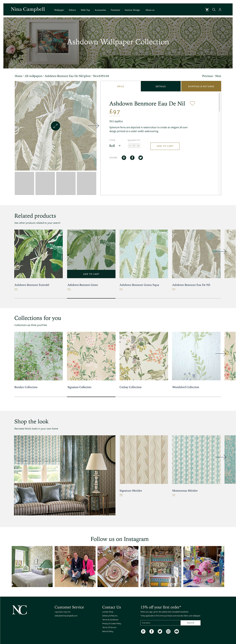The width and height of the screenshot is (236, 644).
Task: Open Privacy & Cookie Policy footer link
Action: [112, 623]
